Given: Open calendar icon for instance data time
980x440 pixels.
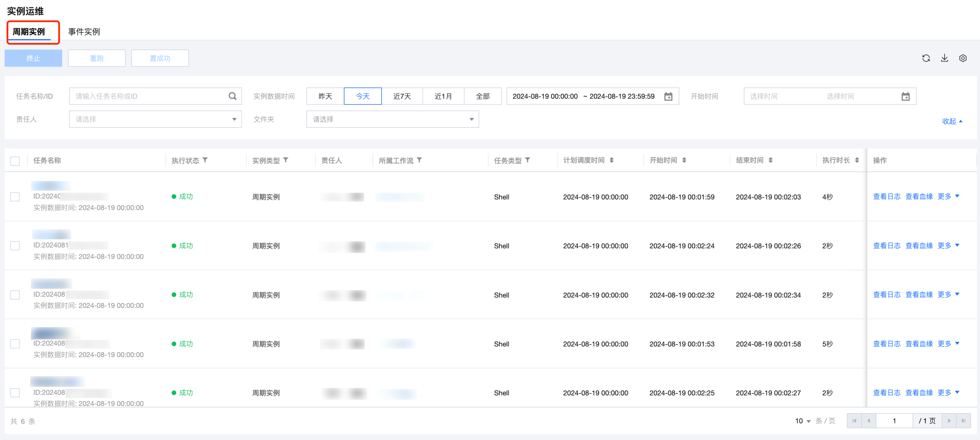Looking at the screenshot, I should click(668, 96).
